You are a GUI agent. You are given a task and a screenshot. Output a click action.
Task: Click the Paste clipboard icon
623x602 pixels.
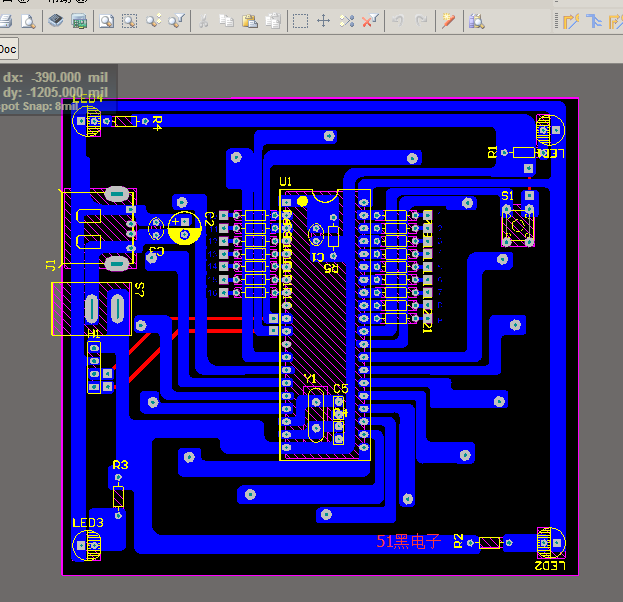pyautogui.click(x=250, y=21)
